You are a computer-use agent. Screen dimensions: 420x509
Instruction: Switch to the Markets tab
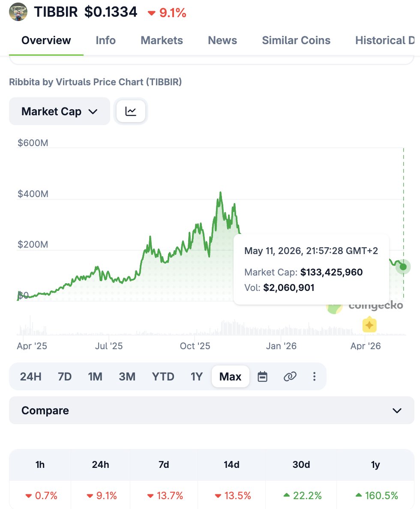pos(162,40)
